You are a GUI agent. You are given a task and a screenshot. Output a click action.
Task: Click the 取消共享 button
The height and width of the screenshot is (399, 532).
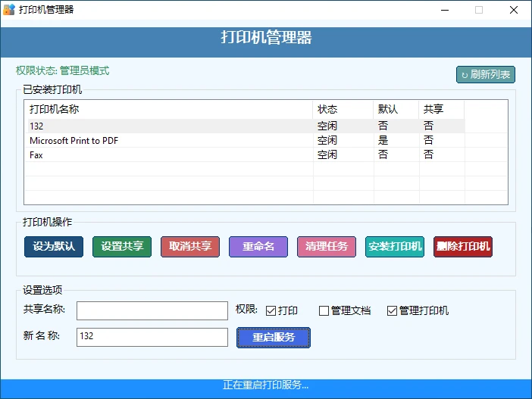(190, 247)
